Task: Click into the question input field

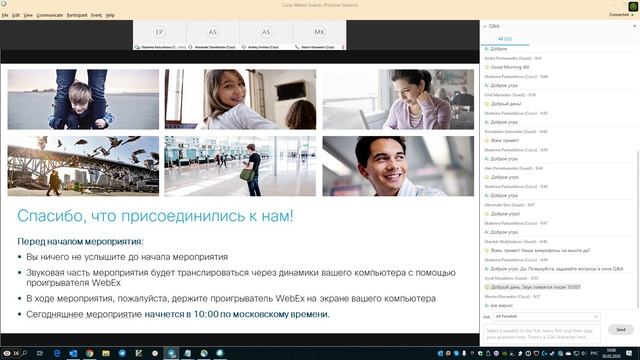Action: coord(542,334)
